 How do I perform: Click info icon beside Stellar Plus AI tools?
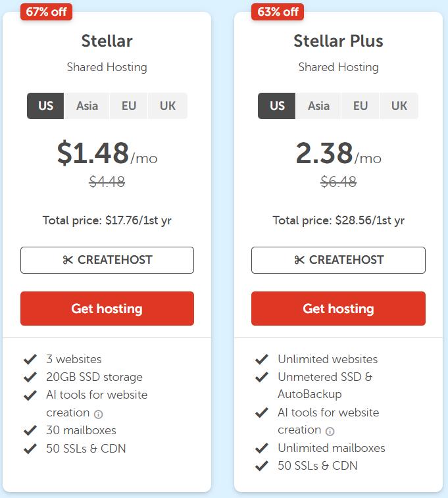click(330, 432)
